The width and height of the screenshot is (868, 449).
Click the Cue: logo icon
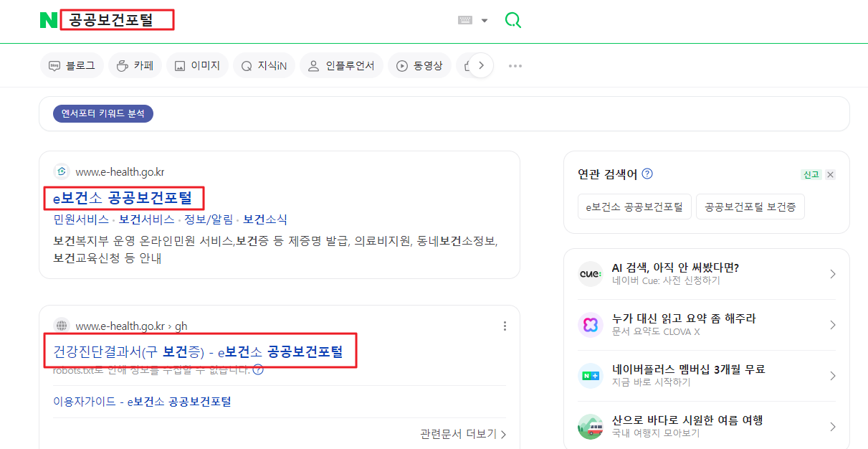pos(591,274)
